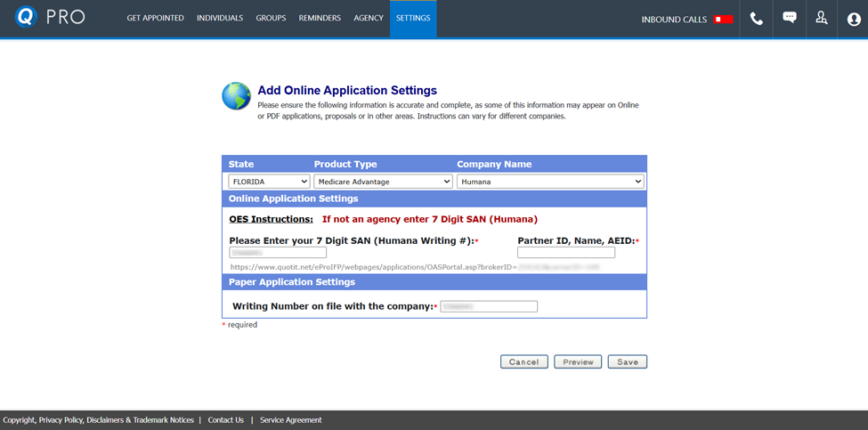Open Company Name dropdown showing Humana

[x=550, y=182]
